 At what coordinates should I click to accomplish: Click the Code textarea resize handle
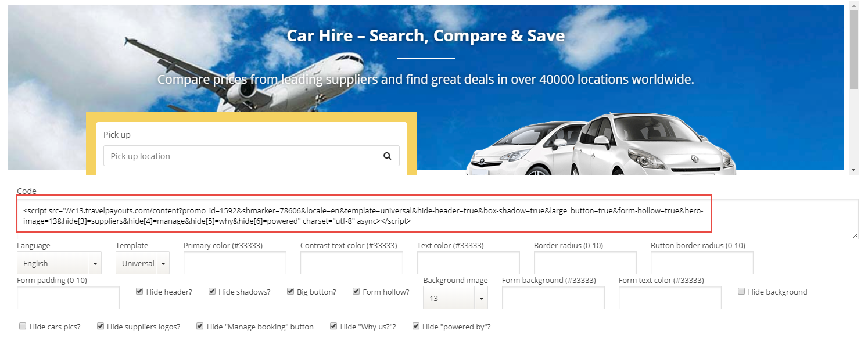click(855, 235)
